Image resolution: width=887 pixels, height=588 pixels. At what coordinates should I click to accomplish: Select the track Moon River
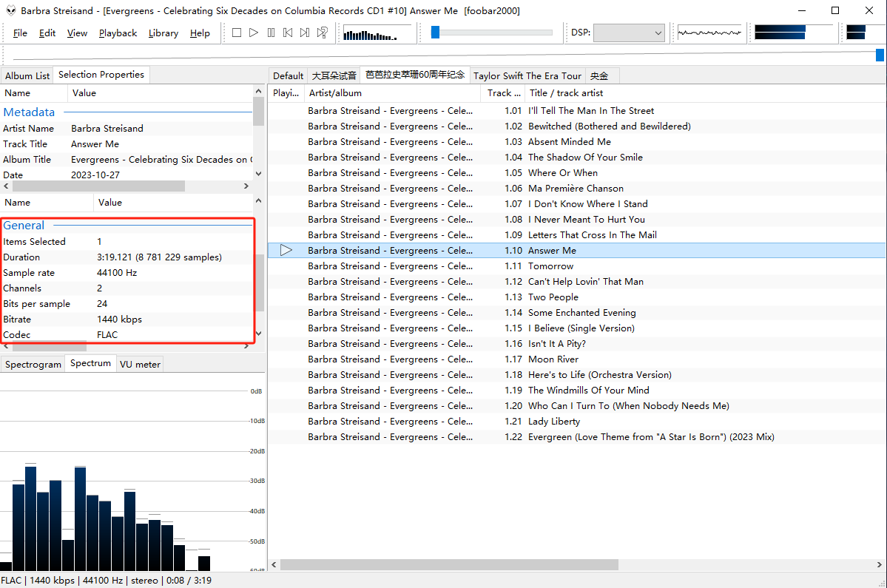tap(553, 359)
